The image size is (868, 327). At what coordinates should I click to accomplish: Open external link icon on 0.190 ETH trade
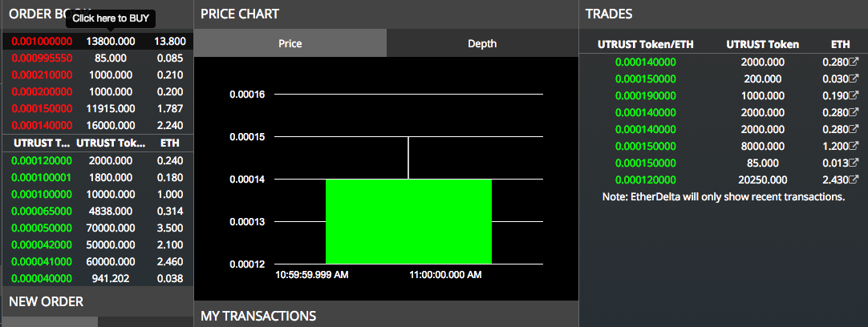point(854,95)
